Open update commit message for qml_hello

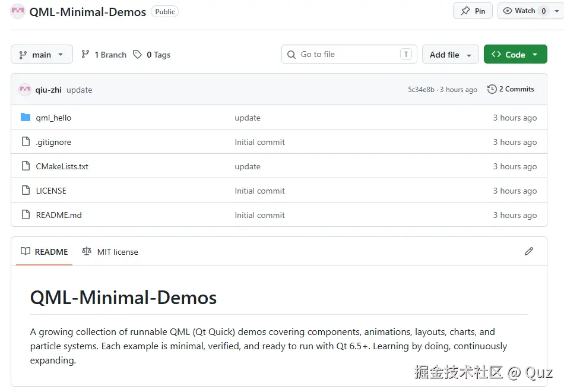coord(248,118)
